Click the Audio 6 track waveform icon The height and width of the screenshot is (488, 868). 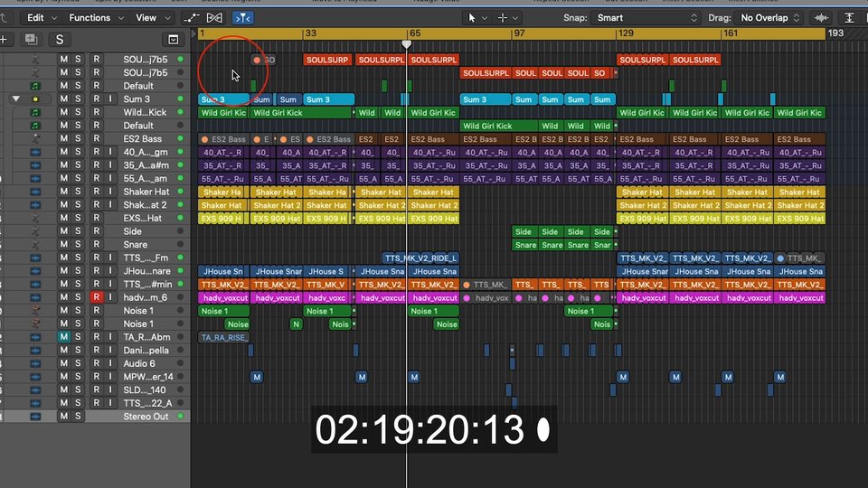pos(35,363)
